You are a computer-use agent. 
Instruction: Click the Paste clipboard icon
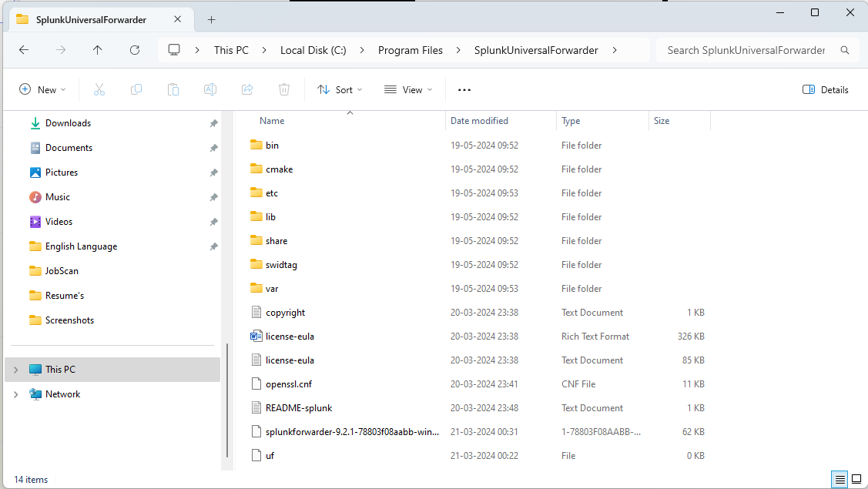click(173, 90)
